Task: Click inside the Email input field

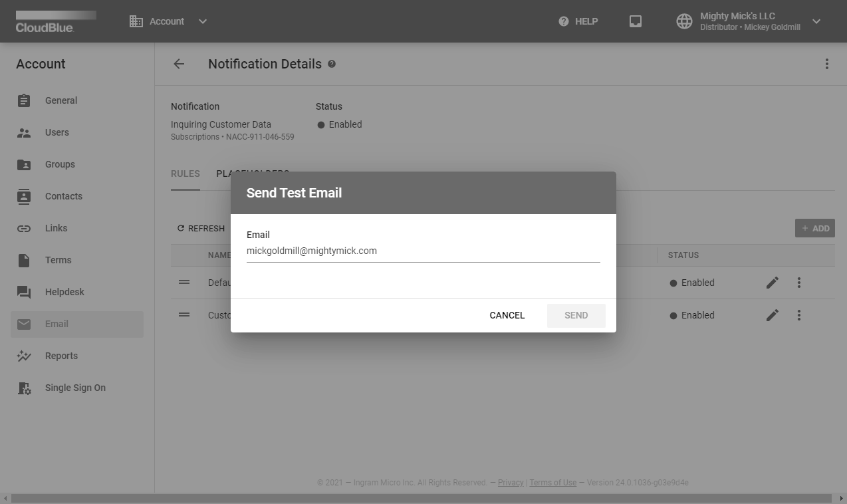Action: [423, 251]
